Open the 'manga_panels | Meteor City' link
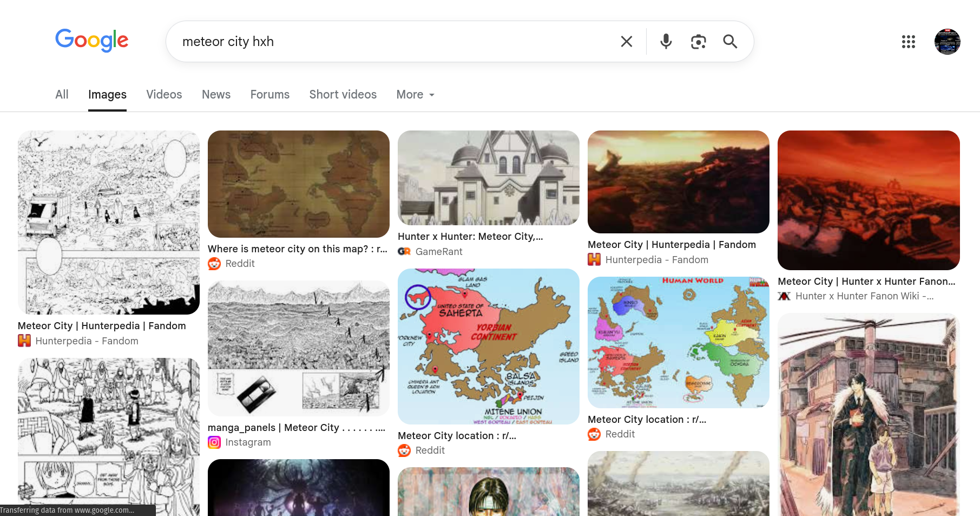 tap(297, 428)
